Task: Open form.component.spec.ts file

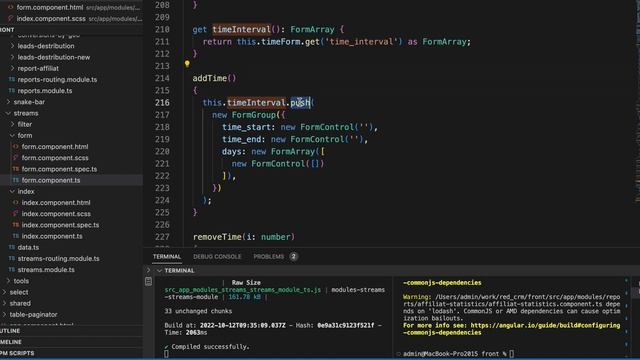Action: click(x=59, y=169)
